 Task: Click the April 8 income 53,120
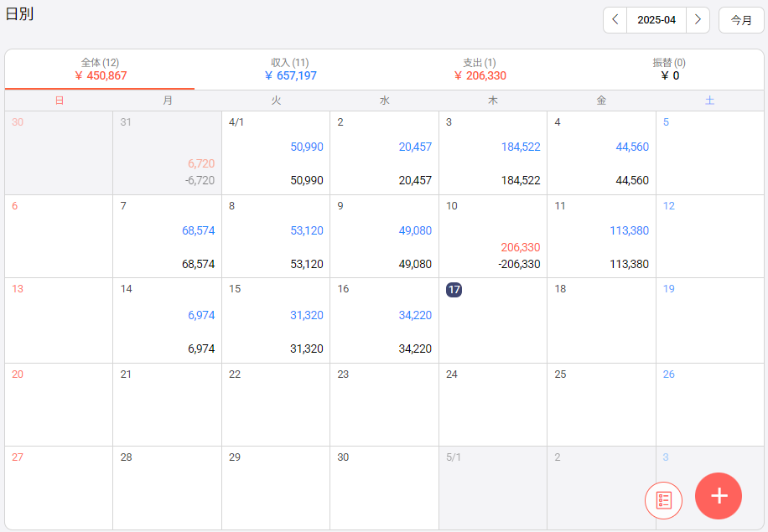tap(307, 230)
